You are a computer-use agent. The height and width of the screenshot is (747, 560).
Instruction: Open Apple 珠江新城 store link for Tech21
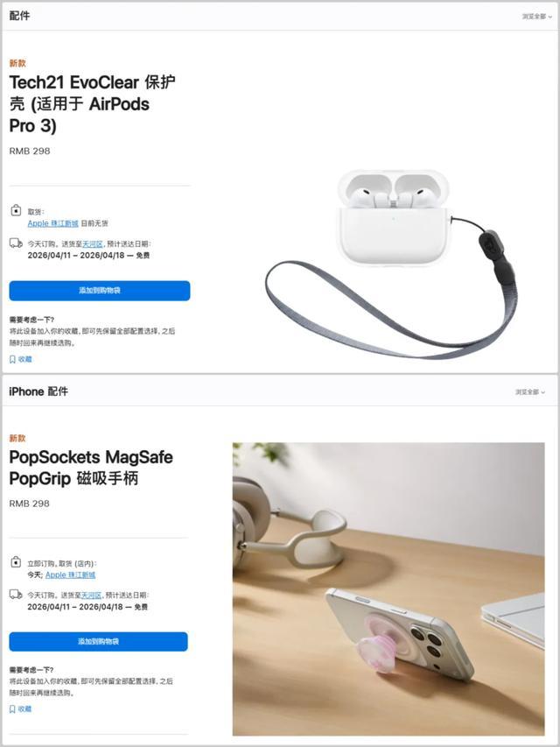(x=52, y=223)
